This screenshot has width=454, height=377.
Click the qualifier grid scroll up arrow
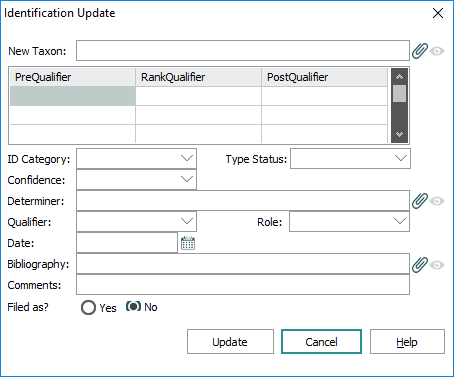[399, 77]
